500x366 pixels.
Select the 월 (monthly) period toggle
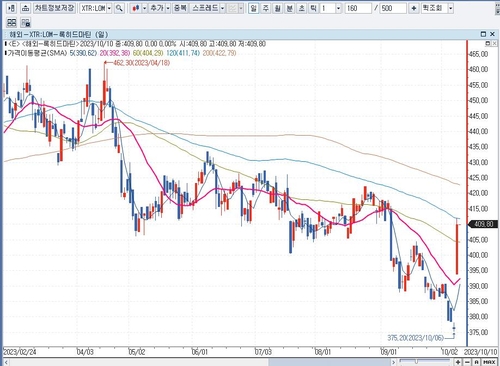click(x=277, y=8)
